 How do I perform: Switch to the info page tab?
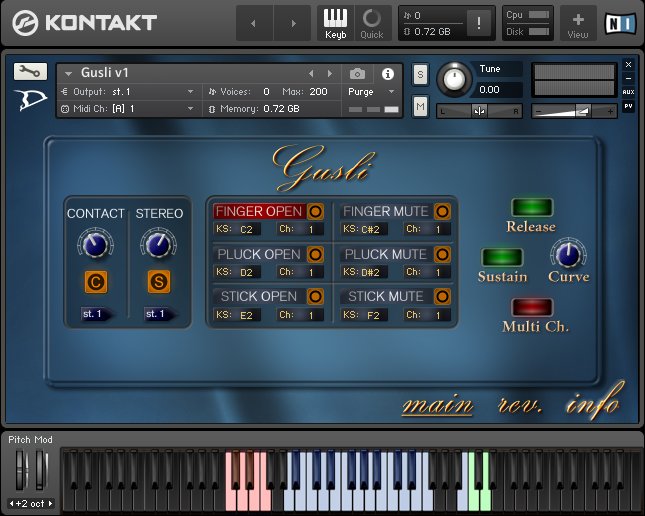point(593,402)
